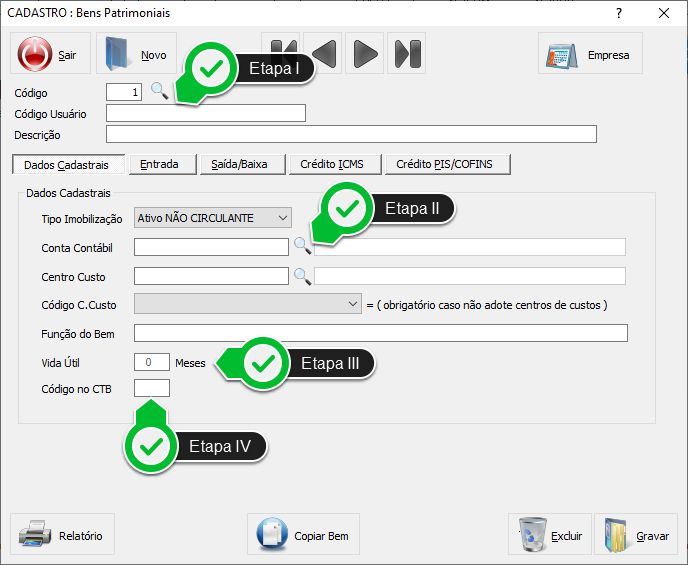This screenshot has width=688, height=565.
Task: Jump to the last record
Action: pos(406,53)
